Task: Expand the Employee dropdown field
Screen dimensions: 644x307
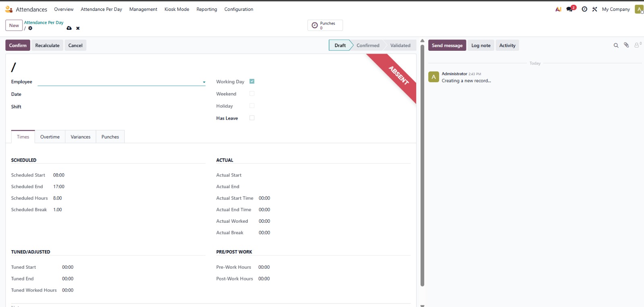Action: (204, 82)
